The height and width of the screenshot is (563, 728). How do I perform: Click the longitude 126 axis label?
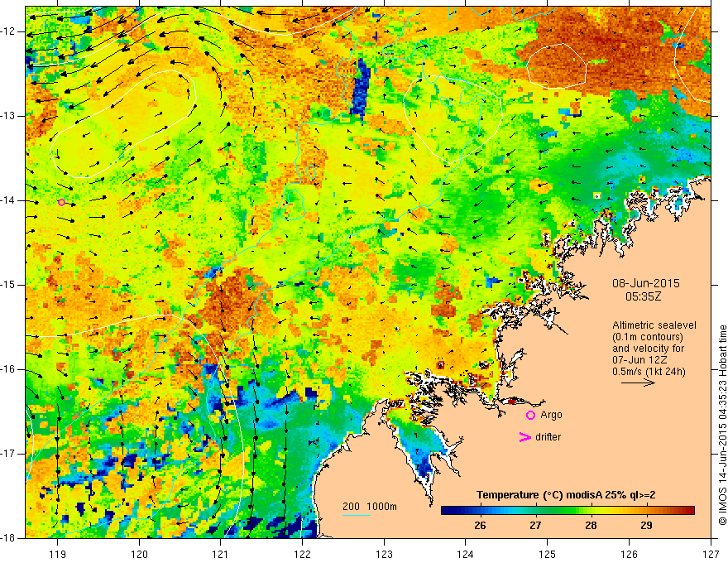click(x=629, y=554)
